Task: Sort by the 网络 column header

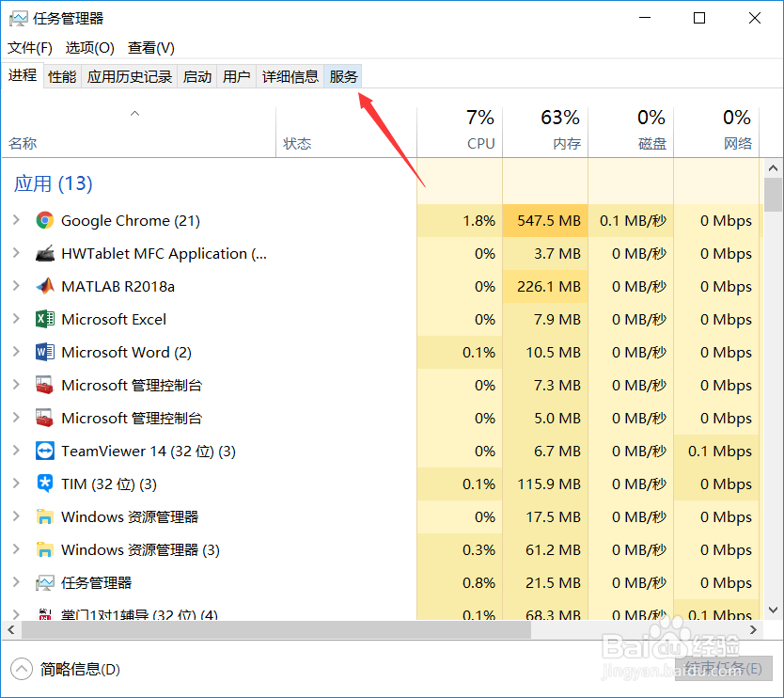Action: point(716,133)
